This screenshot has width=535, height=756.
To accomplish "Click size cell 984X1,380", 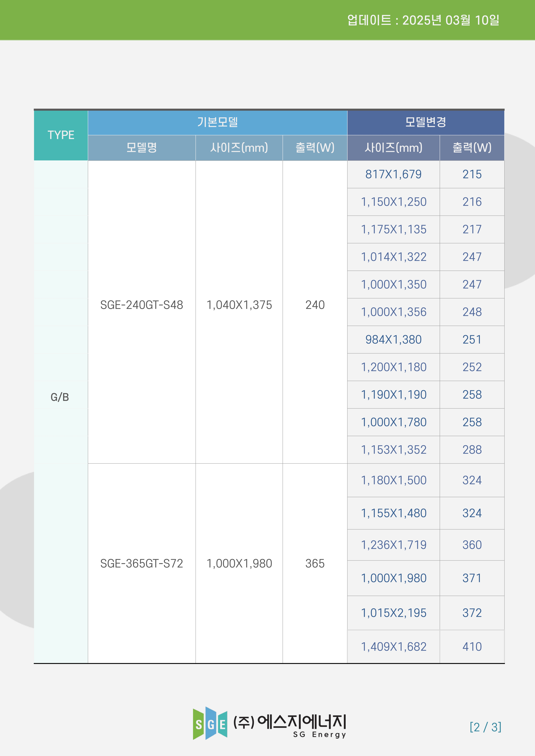I will [393, 340].
